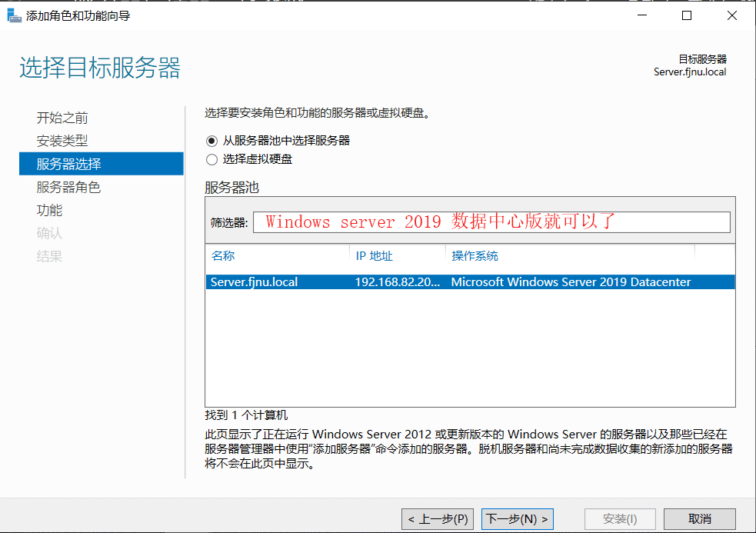The width and height of the screenshot is (756, 533).
Task: Open the 功能 step in sidebar
Action: point(50,210)
